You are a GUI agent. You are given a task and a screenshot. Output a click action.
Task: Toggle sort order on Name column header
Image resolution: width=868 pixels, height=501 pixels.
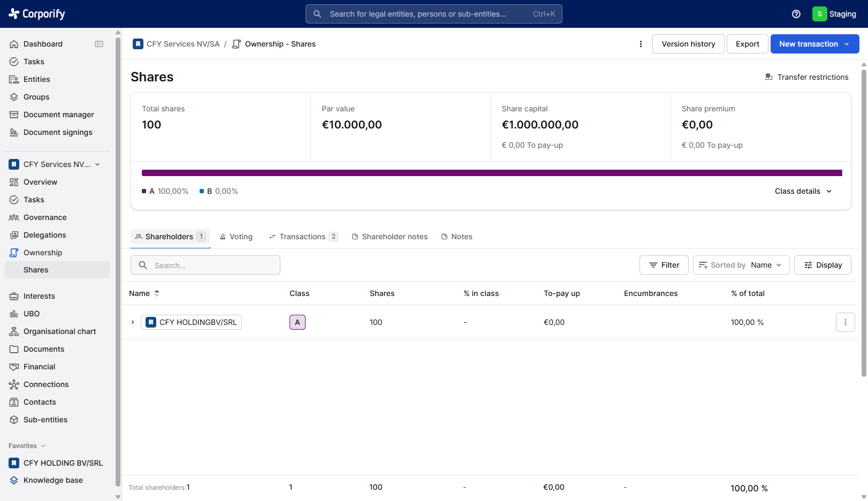coord(144,293)
